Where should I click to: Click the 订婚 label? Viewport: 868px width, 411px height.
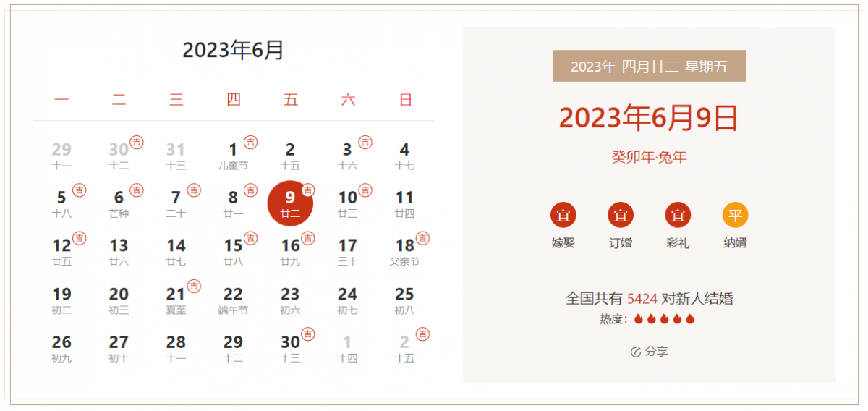621,243
